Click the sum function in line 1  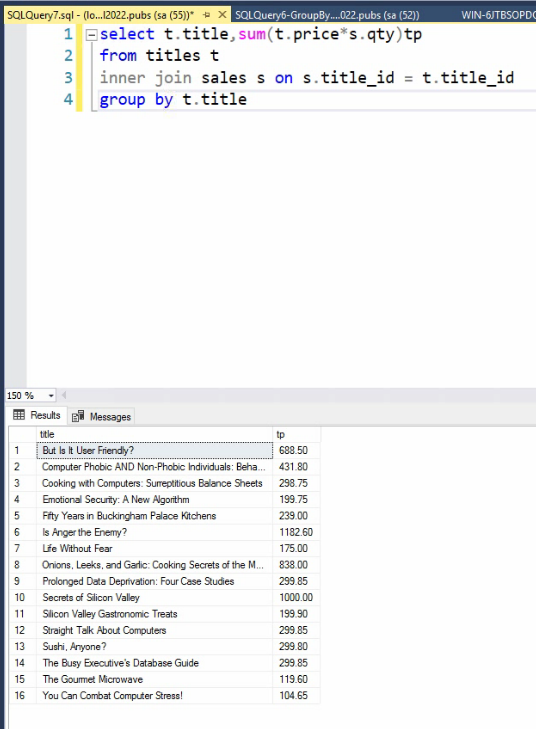pyautogui.click(x=251, y=34)
